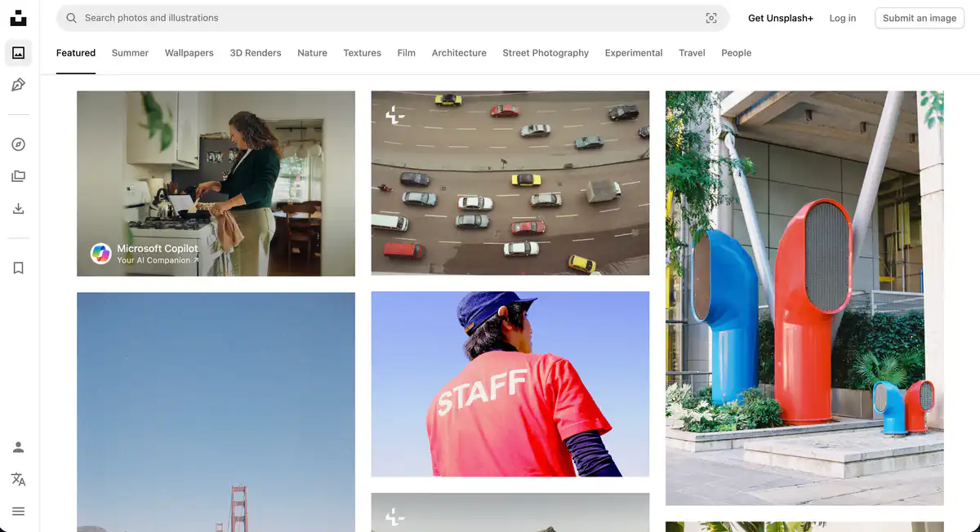Screen dimensions: 980x532
Task: Select the Film tab
Action: [x=407, y=53]
